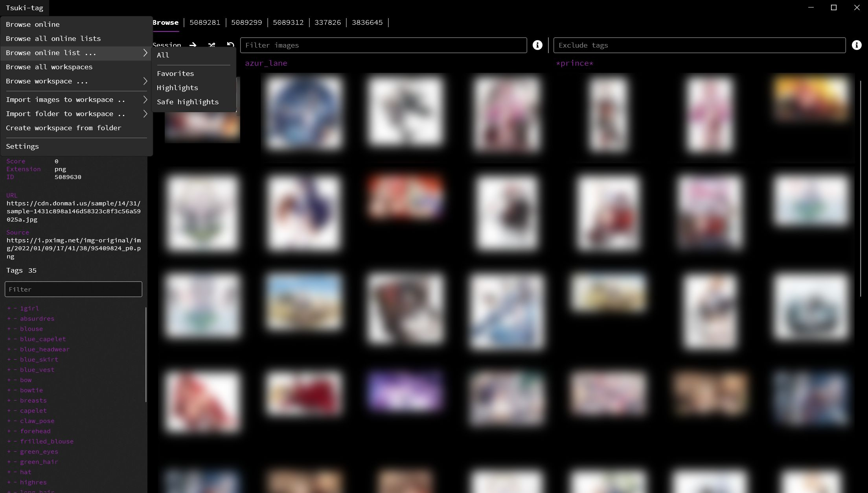Click the frilled_blouse tag name
Screen dimensions: 868x493
click(x=47, y=441)
